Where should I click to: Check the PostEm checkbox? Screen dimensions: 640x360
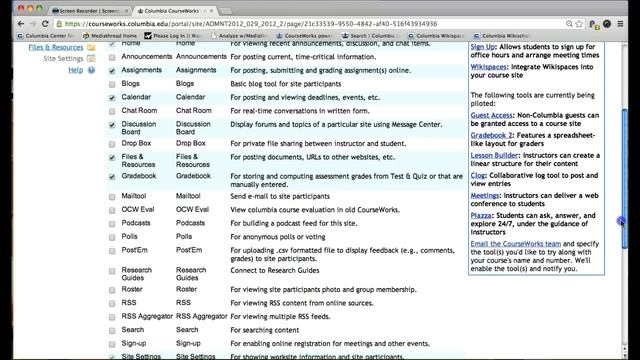coord(112,251)
